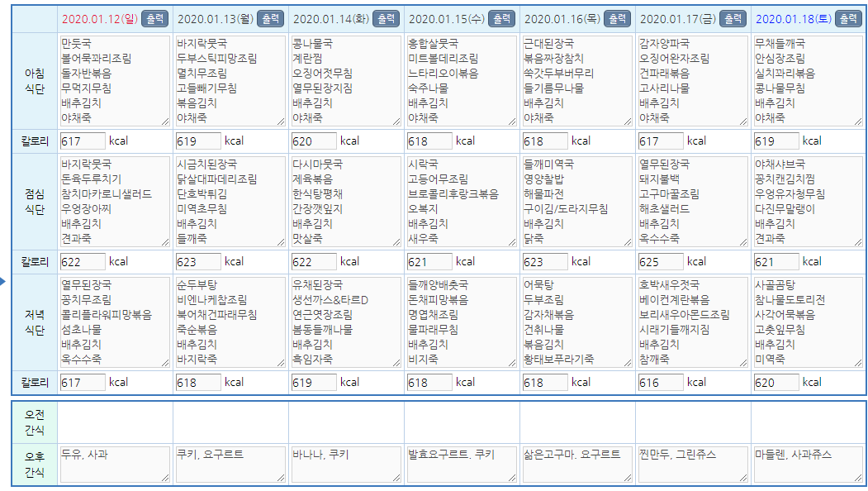Click 출력 next to 2020.01.14 (화)
This screenshot has height=491, width=868.
(386, 18)
